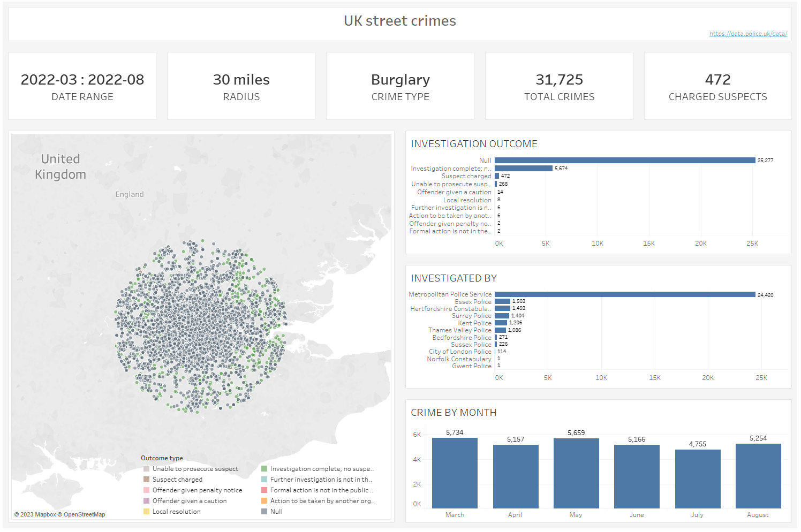Image resolution: width=801 pixels, height=532 pixels.
Task: Click the yellow 'Local resolution' legend swatch
Action: (x=146, y=512)
